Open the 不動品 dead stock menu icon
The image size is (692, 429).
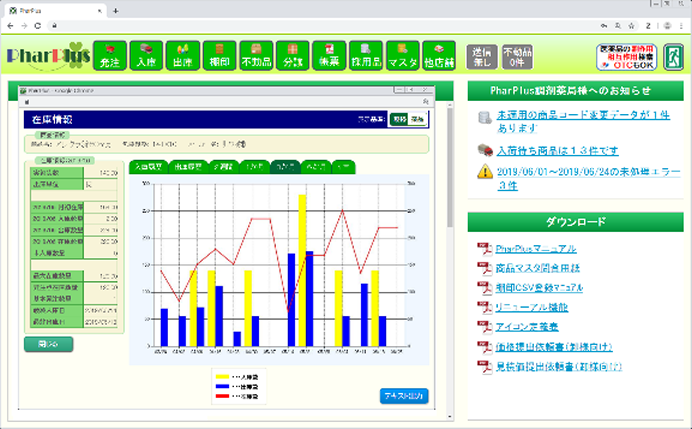(x=256, y=56)
